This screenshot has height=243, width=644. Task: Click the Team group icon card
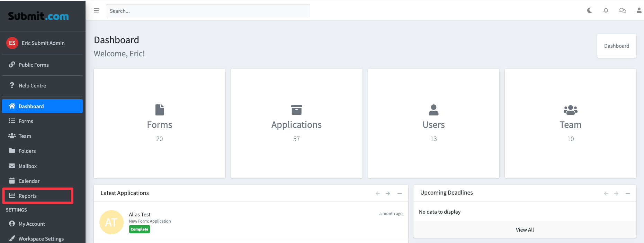(x=570, y=110)
